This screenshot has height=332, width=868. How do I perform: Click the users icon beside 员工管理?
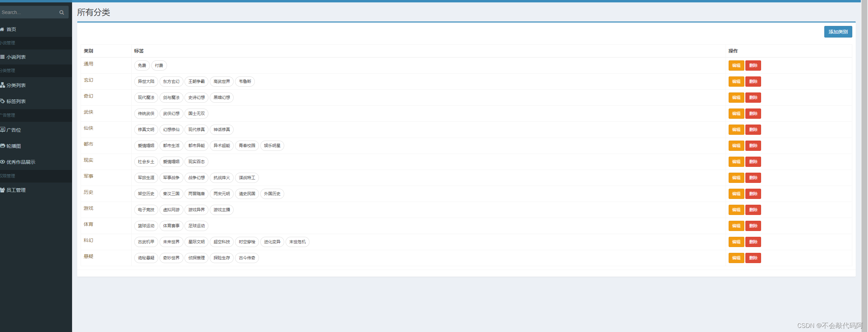coord(2,190)
